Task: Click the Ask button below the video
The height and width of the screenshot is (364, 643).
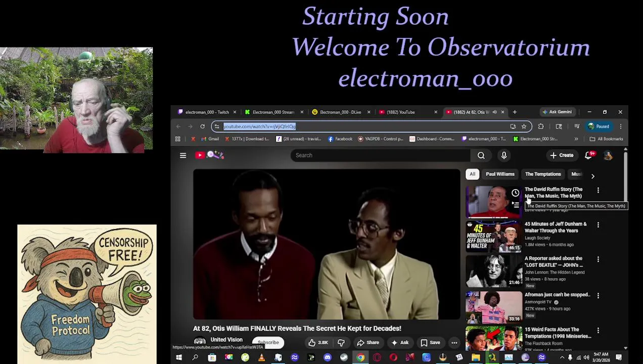Action: click(x=399, y=343)
